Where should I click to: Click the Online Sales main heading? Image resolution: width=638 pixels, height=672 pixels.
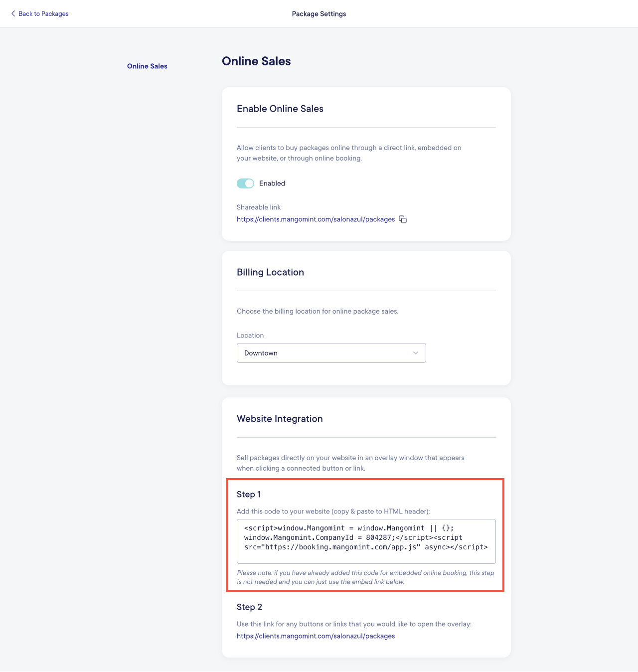pos(256,61)
